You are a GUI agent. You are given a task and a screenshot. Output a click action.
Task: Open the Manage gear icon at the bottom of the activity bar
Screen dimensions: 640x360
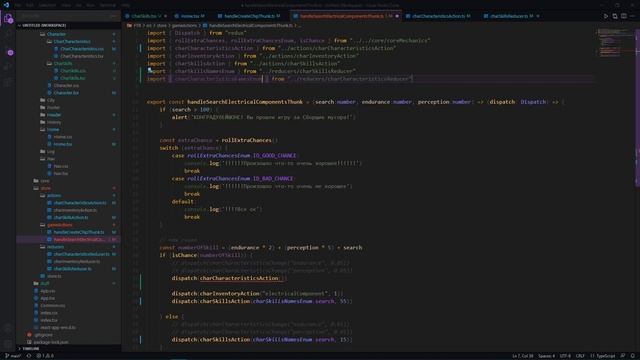coord(8,344)
